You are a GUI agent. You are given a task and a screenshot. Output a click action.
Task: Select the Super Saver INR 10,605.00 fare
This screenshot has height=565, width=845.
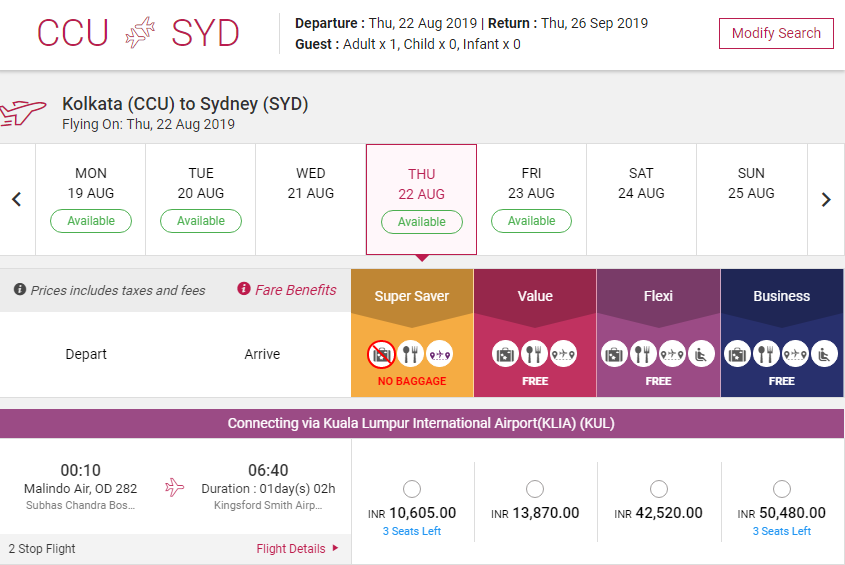[x=411, y=489]
